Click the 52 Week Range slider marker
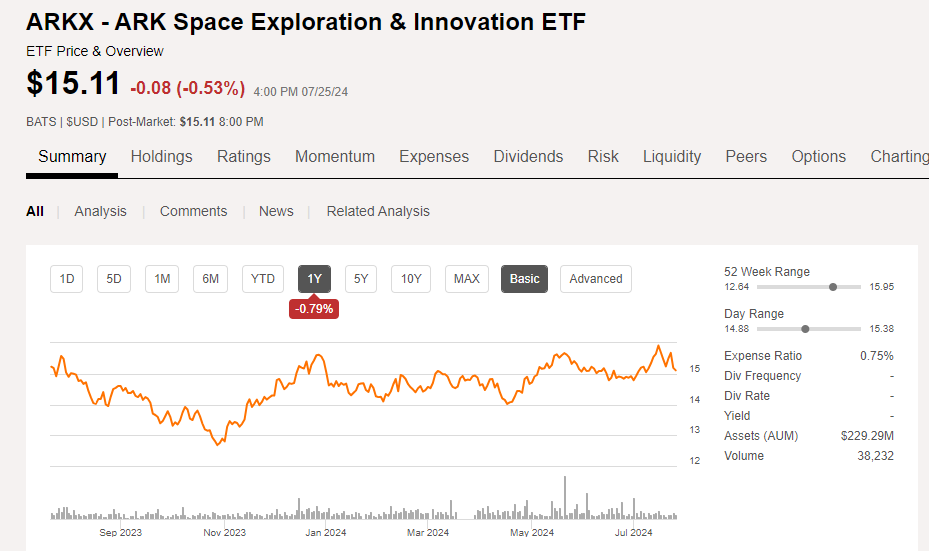This screenshot has height=551, width=929. [x=833, y=287]
